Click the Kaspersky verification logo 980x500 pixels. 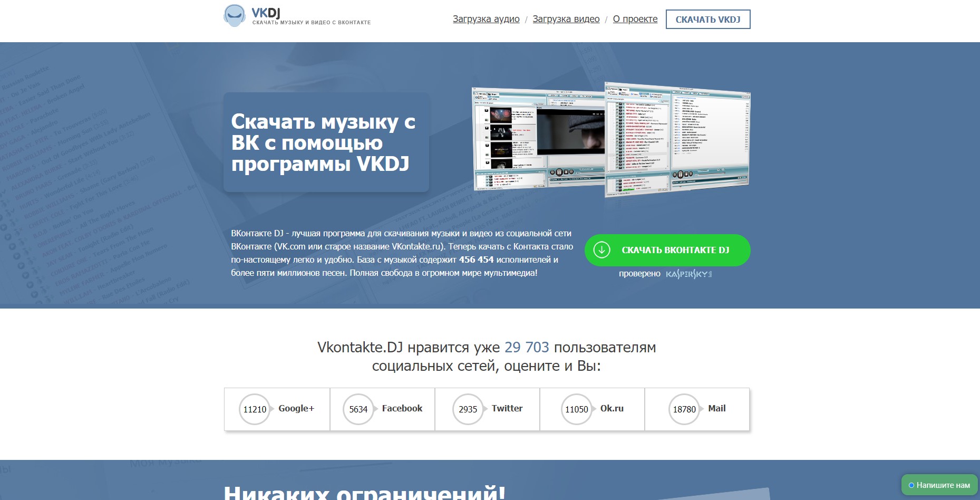(x=689, y=274)
